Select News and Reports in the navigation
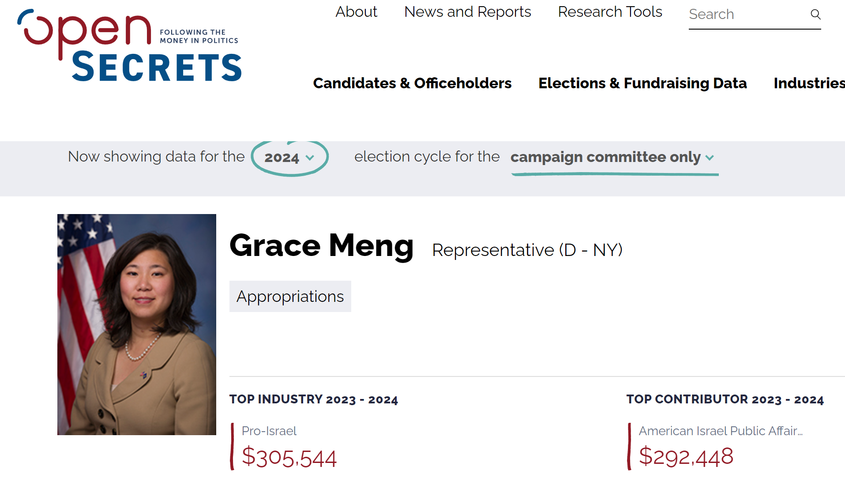 [x=467, y=12]
